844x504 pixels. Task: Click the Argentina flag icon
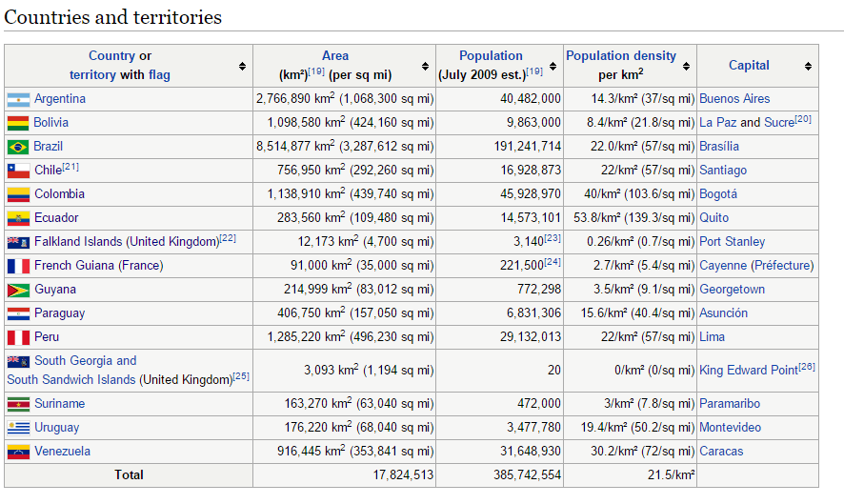[x=18, y=99]
